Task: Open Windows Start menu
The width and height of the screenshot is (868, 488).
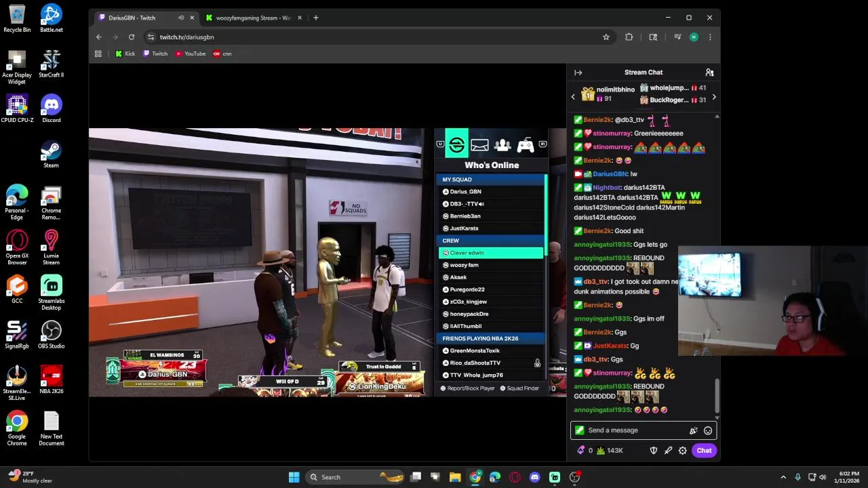Action: pyautogui.click(x=294, y=477)
